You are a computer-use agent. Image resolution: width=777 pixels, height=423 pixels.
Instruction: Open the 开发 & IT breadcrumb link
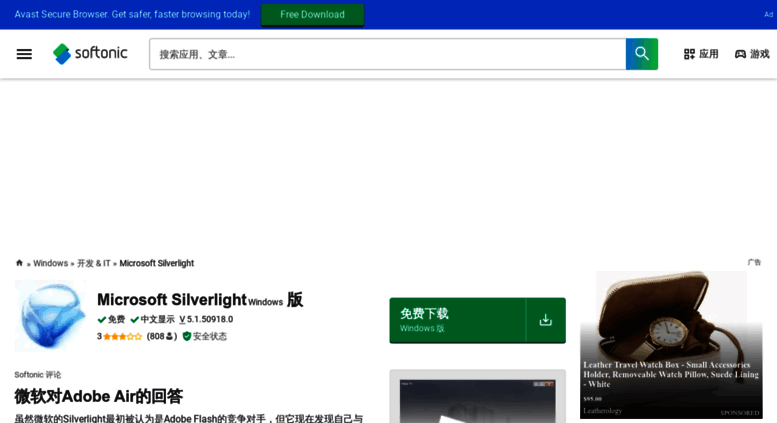tap(94, 263)
